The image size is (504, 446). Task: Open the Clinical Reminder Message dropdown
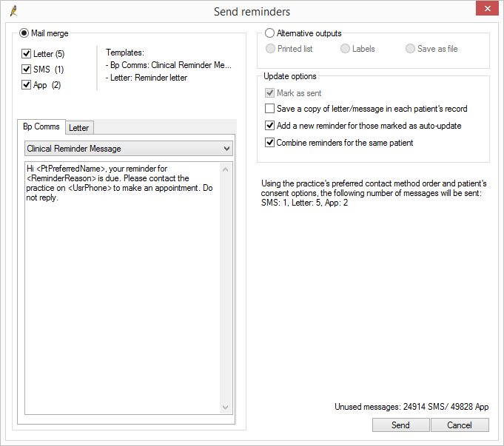click(x=129, y=149)
